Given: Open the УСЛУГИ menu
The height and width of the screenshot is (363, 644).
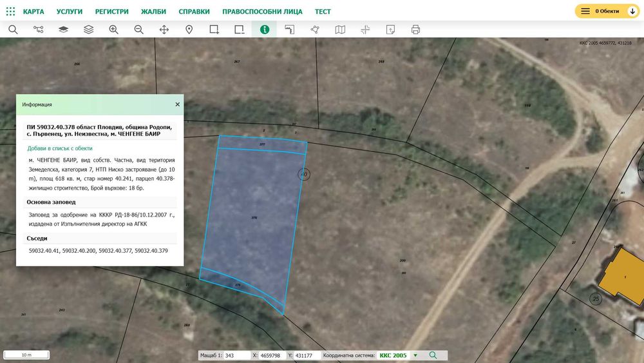Looking at the screenshot, I should pos(70,12).
